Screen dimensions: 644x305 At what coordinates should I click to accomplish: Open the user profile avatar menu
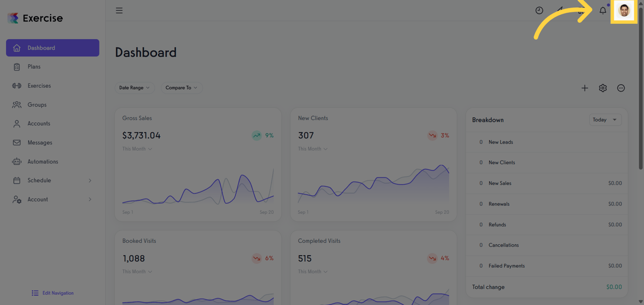coord(624,10)
